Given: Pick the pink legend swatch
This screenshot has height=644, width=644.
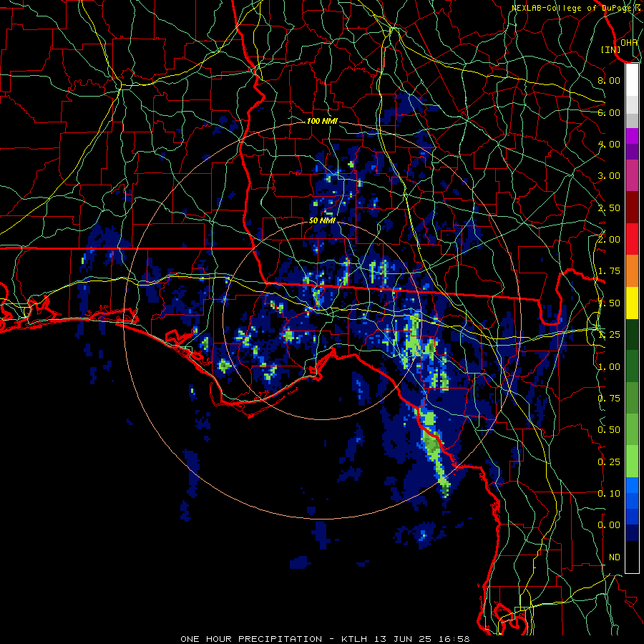Looking at the screenshot, I should coord(632,176).
